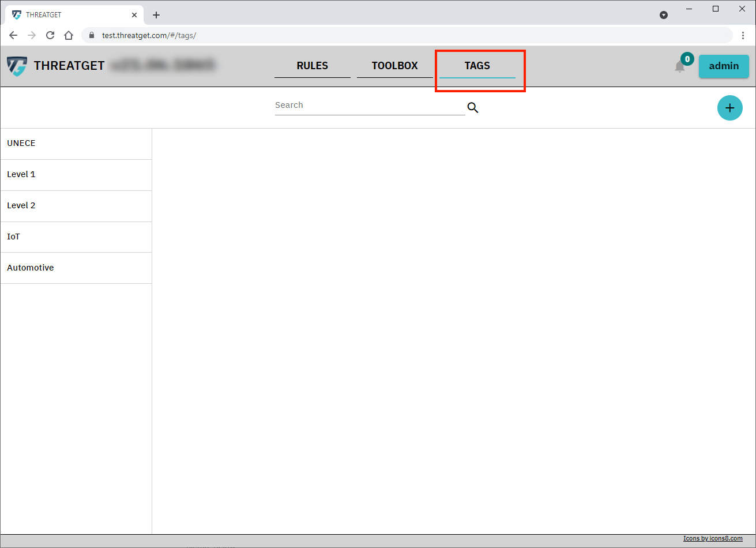Click the THREATGET title text
This screenshot has height=548, width=756.
point(69,66)
